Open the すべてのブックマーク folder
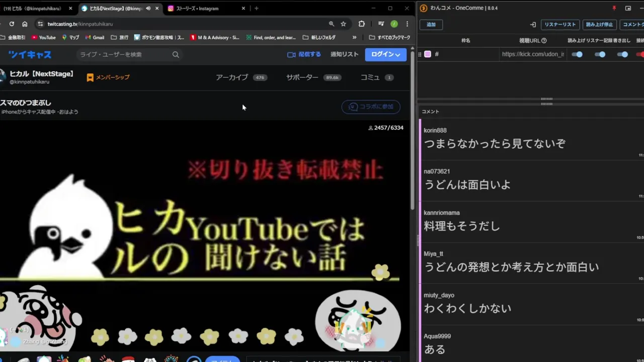 pyautogui.click(x=389, y=37)
